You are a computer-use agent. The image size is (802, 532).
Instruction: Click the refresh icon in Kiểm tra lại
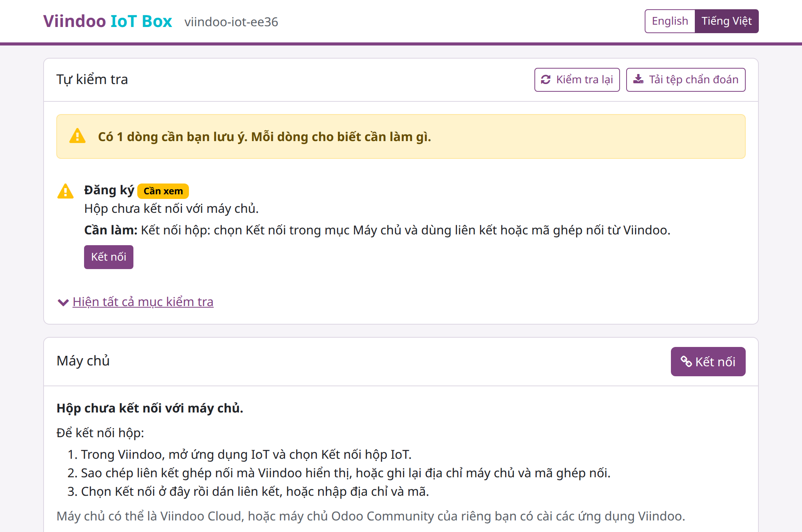point(546,79)
